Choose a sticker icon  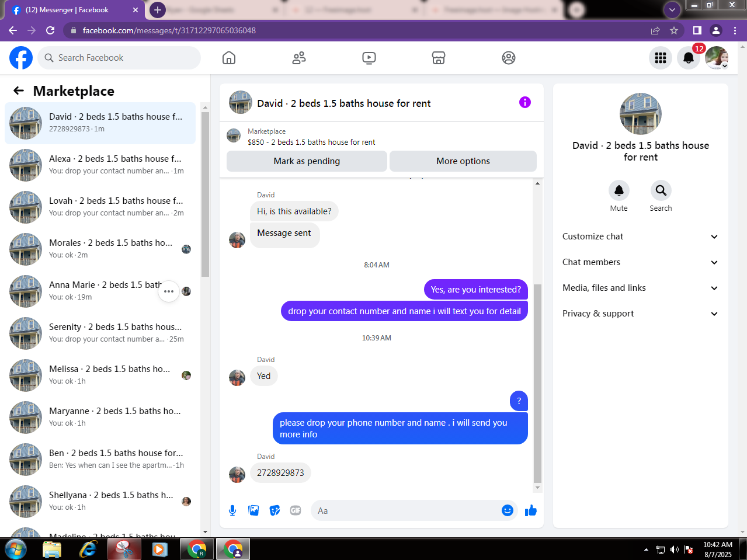[x=275, y=510]
